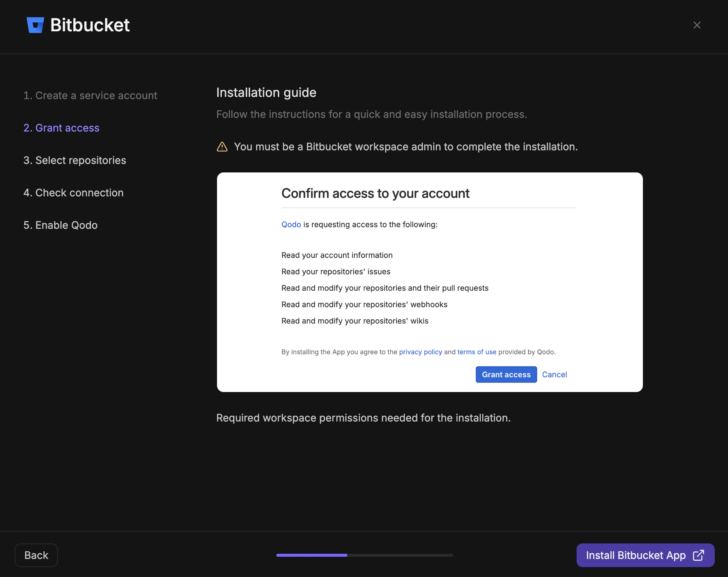Cancel the access confirmation
The width and height of the screenshot is (728, 577).
click(554, 374)
